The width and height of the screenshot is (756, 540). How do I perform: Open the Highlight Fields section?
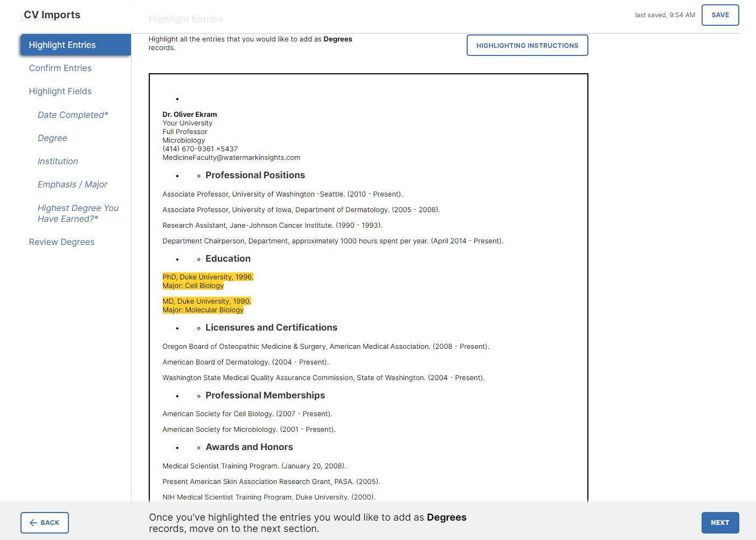60,91
